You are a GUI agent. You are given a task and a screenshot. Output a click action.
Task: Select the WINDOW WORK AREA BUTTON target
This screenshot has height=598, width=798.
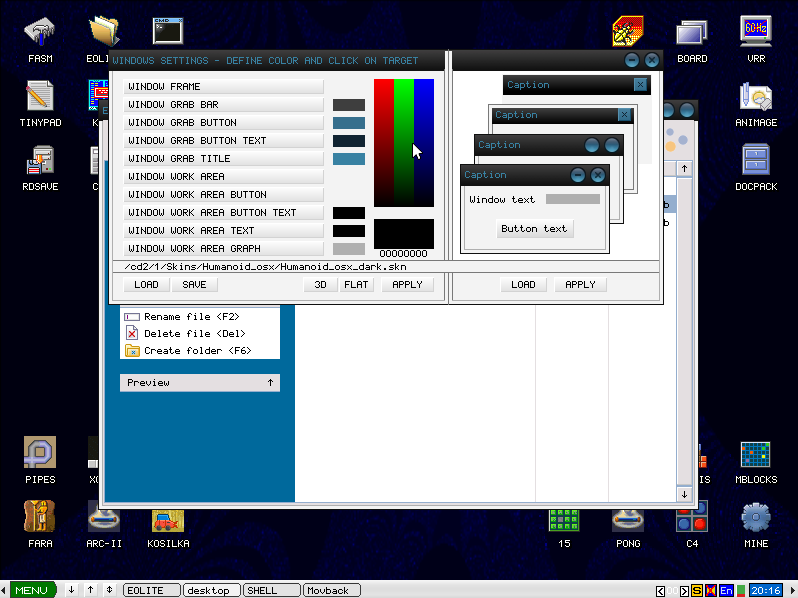(x=223, y=194)
